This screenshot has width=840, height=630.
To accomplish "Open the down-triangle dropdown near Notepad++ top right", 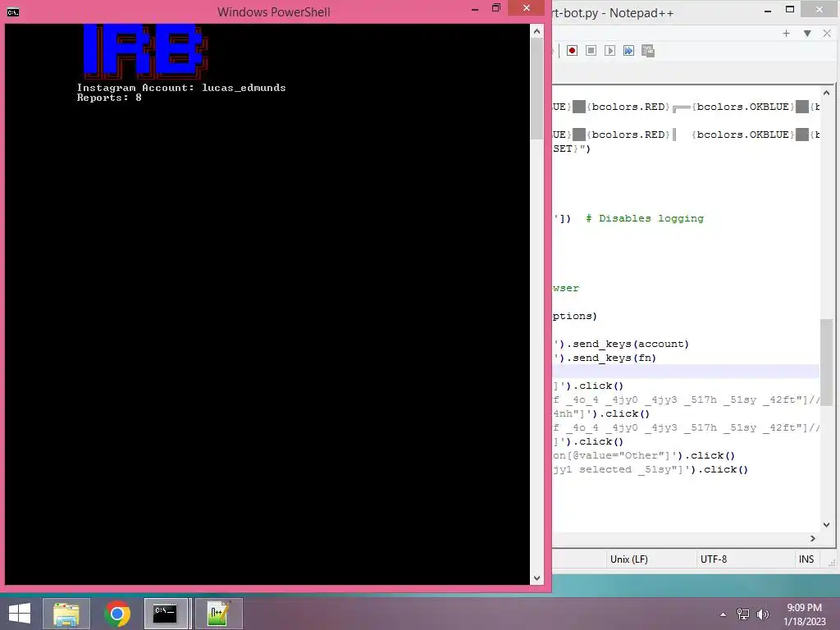I will tap(807, 33).
